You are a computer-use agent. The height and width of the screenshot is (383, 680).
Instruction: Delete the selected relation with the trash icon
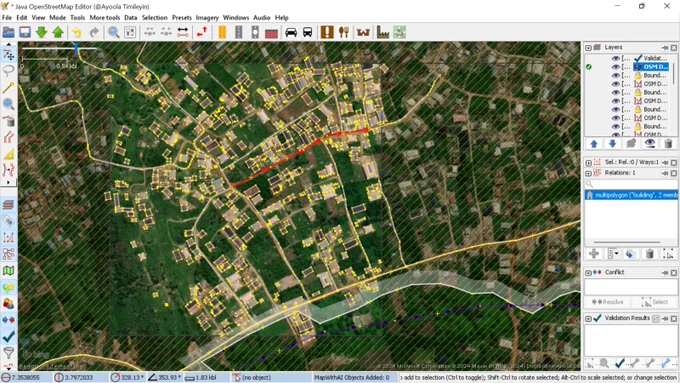point(649,254)
